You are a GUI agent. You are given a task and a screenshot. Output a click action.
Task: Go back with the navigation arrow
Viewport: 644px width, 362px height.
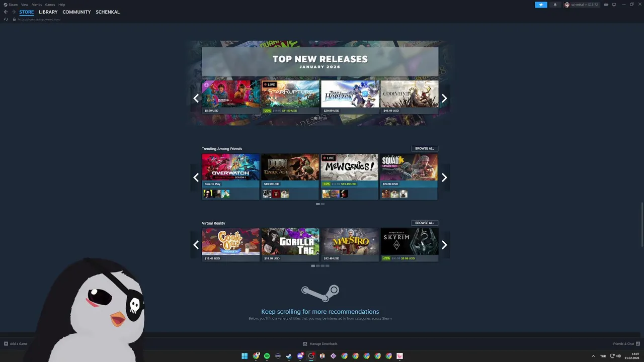click(x=6, y=12)
